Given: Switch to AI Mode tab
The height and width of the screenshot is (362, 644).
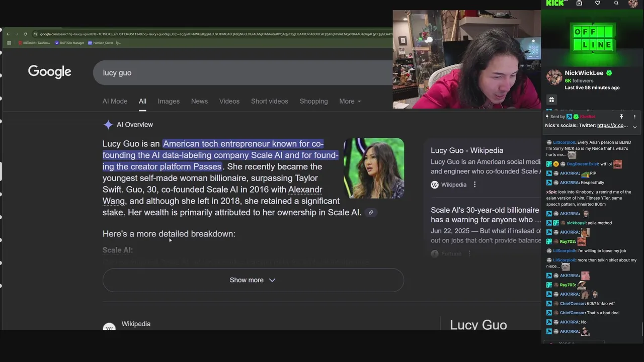Looking at the screenshot, I should tap(115, 101).
